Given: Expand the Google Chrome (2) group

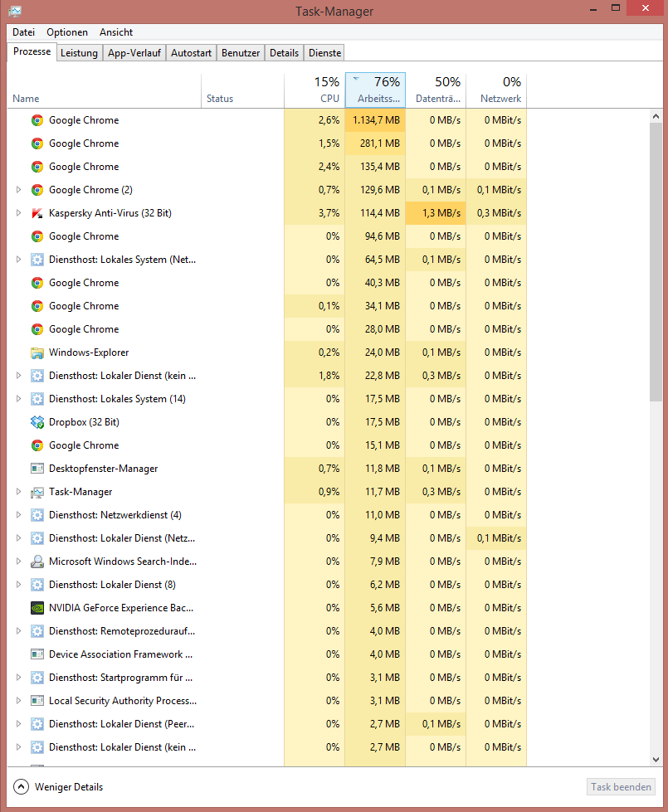Looking at the screenshot, I should coord(18,190).
